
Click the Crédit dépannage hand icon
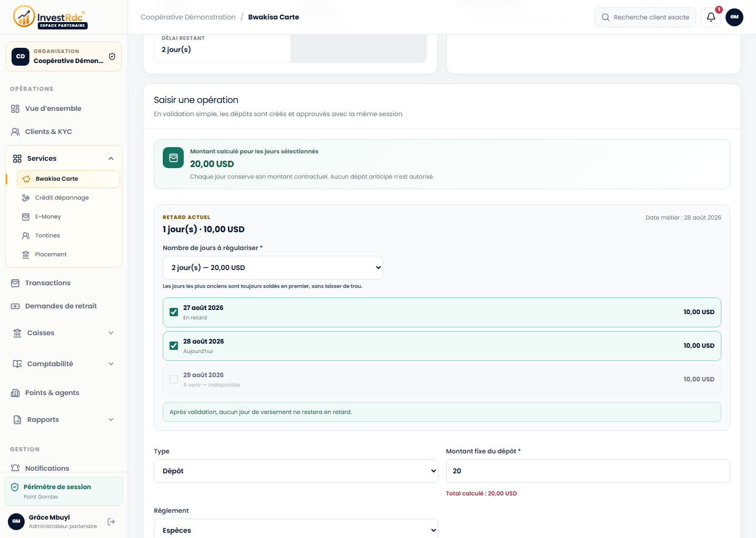click(26, 198)
